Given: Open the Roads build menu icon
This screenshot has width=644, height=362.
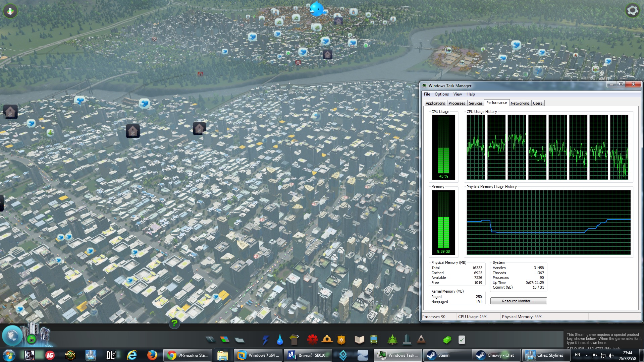Looking at the screenshot, I should click(210, 340).
